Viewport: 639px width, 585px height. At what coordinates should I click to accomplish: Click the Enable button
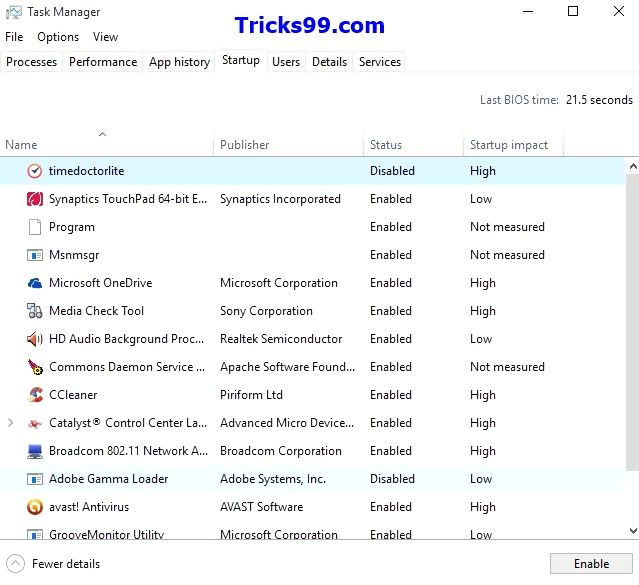point(591,564)
